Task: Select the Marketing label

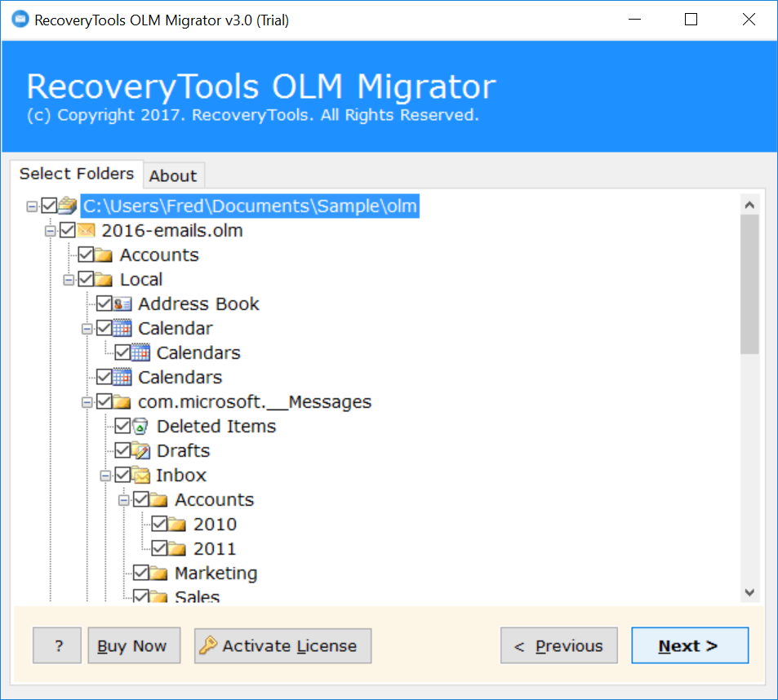Action: [x=216, y=573]
